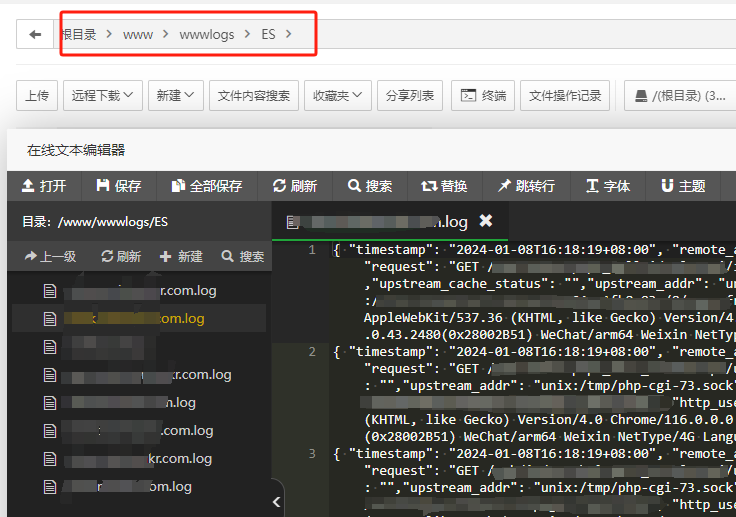The height and width of the screenshot is (517, 736).
Task: Select the highlighted orange .com.log file
Action: point(135,319)
